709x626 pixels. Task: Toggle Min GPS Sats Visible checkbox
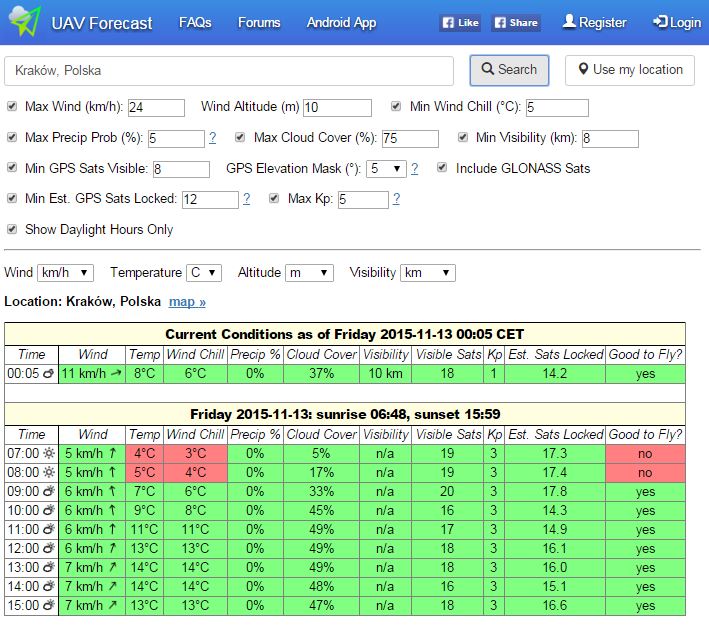pos(12,168)
